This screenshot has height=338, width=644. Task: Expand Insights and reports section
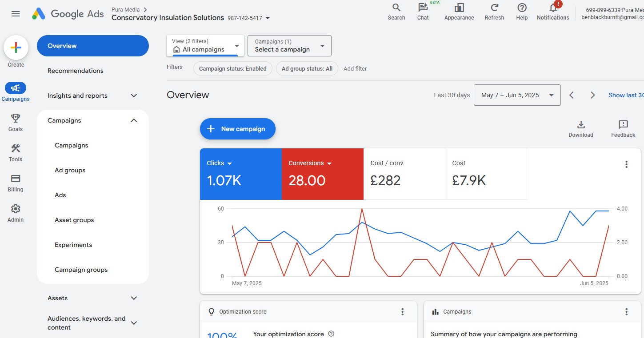point(134,95)
